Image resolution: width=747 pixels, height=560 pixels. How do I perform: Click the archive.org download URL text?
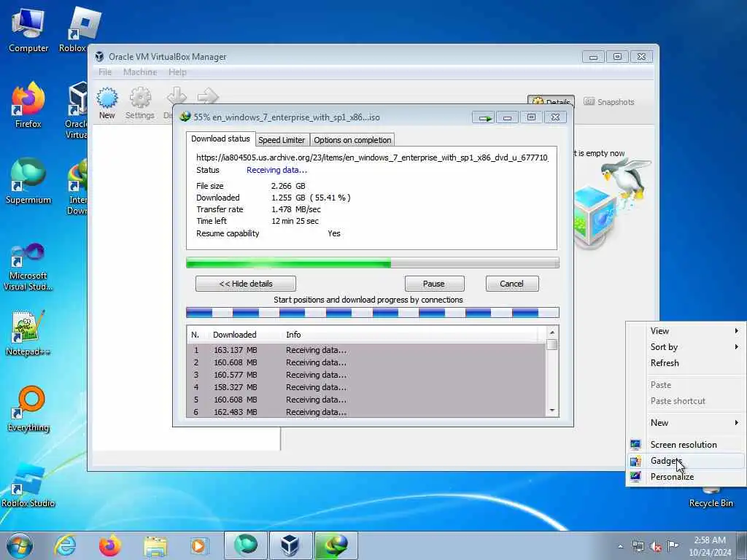click(372, 157)
